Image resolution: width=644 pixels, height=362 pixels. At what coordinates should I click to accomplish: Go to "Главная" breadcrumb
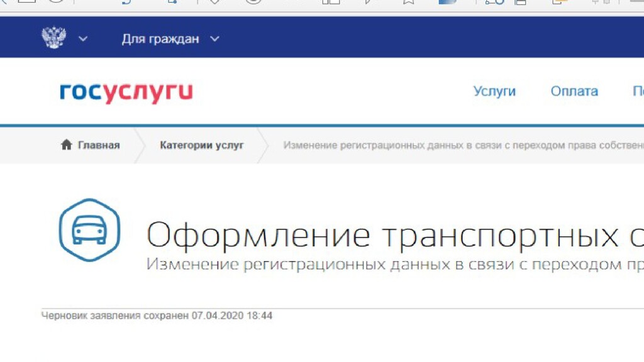(x=99, y=145)
